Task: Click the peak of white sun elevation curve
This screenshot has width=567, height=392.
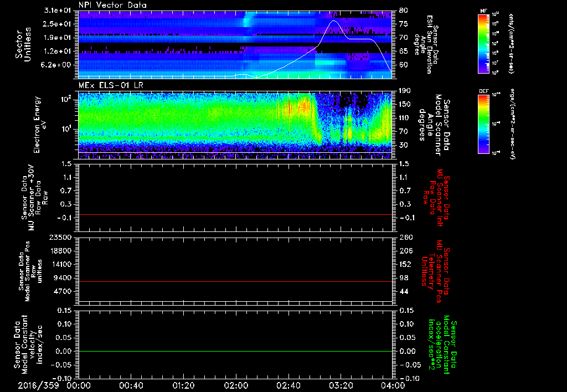Action: 334,21
